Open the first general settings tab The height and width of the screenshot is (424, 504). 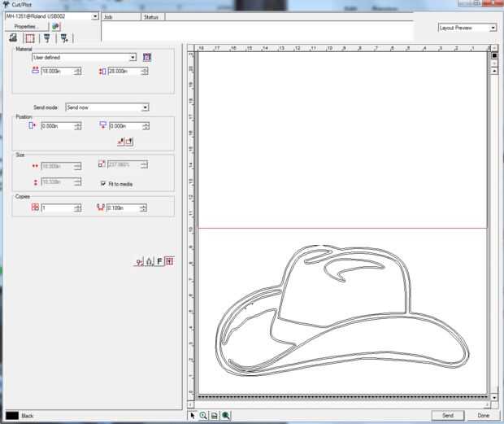[x=12, y=37]
